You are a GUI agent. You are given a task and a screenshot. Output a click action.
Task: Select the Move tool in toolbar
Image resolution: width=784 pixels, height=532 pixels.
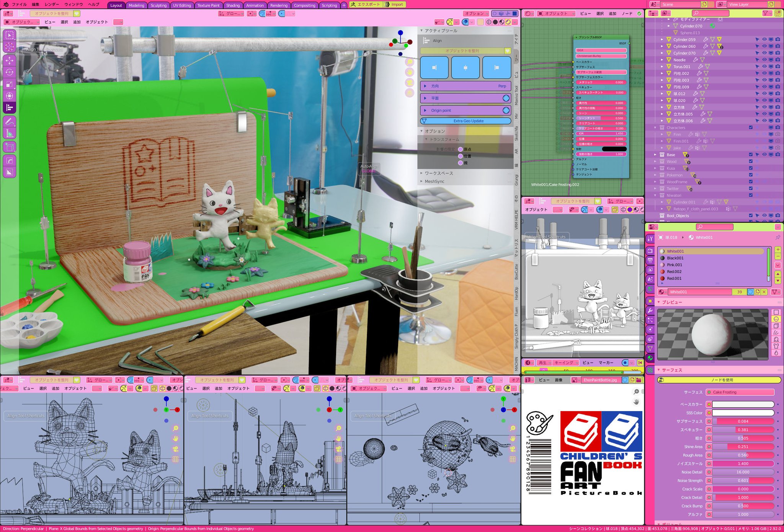(x=9, y=60)
